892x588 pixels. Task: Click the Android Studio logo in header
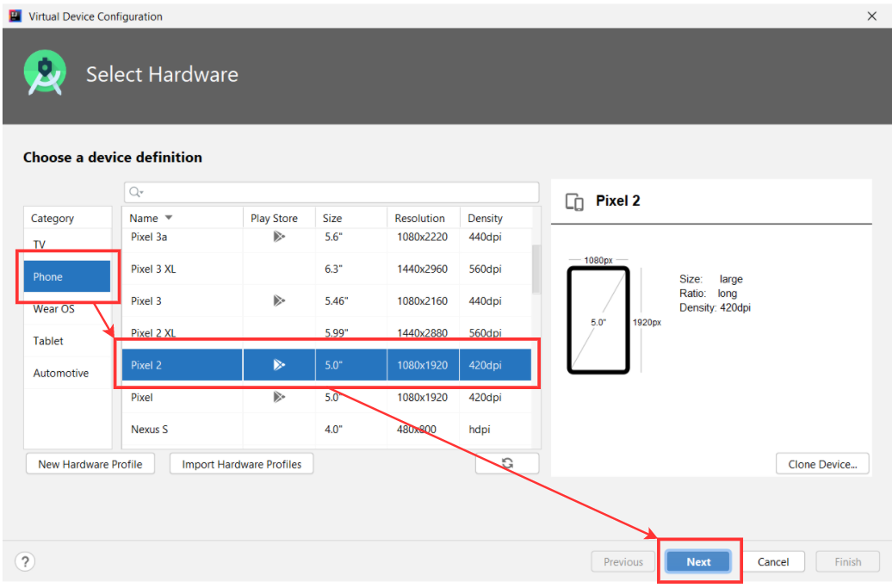[45, 73]
